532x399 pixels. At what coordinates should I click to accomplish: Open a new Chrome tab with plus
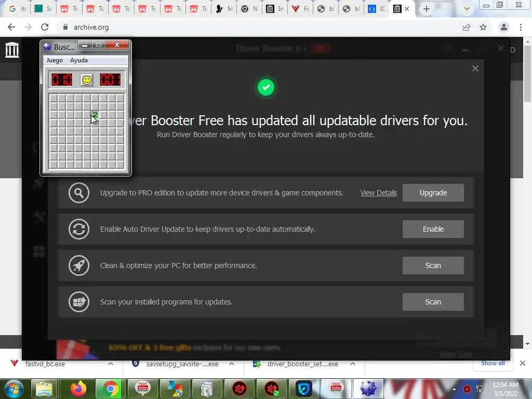[x=427, y=9]
